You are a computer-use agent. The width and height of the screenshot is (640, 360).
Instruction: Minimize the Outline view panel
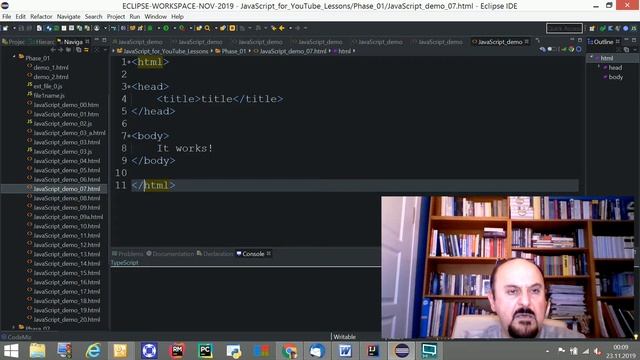click(x=626, y=40)
